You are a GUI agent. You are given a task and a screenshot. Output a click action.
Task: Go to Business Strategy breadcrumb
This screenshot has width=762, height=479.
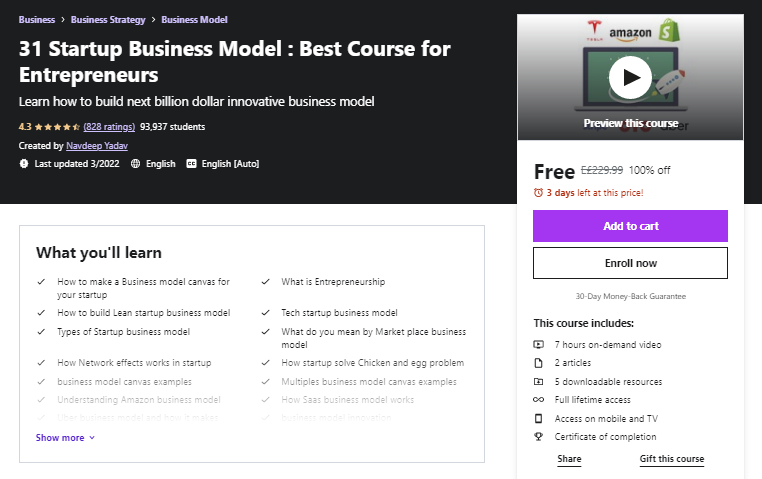pos(108,19)
